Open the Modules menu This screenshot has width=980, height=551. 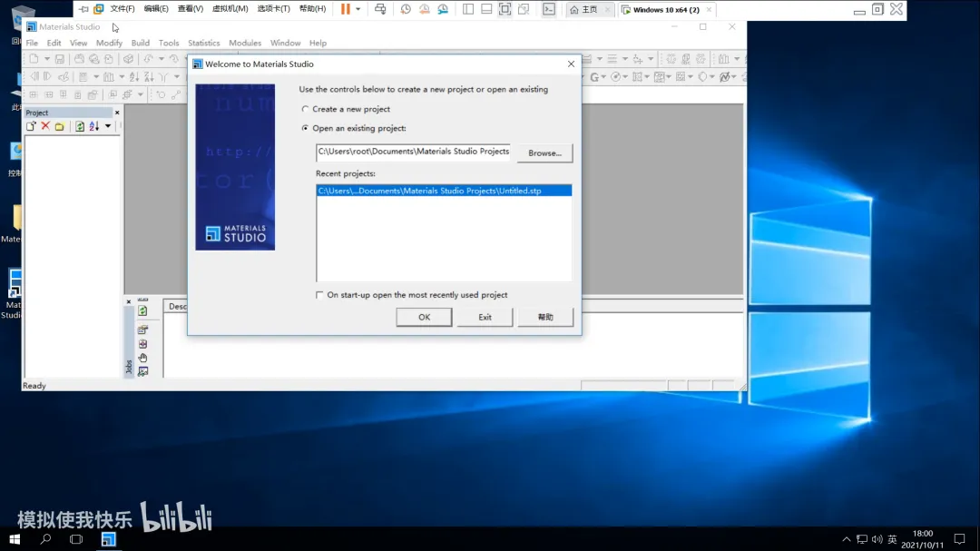point(245,44)
